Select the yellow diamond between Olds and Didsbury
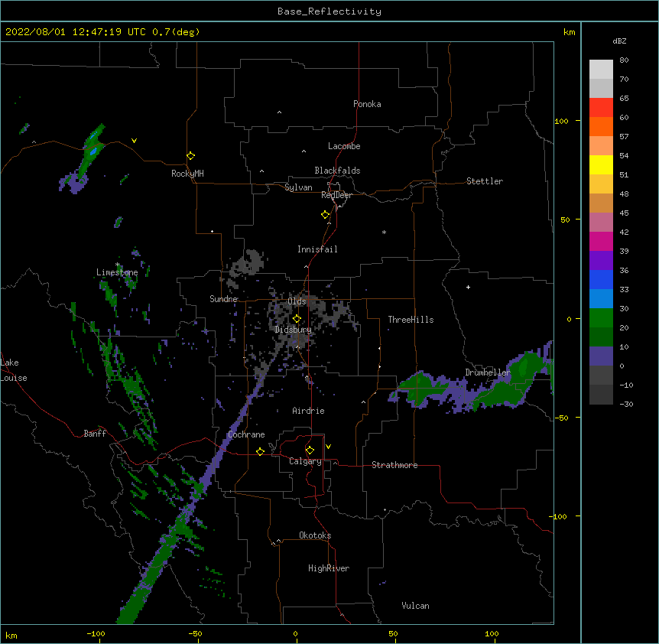659x644 pixels. (x=297, y=319)
